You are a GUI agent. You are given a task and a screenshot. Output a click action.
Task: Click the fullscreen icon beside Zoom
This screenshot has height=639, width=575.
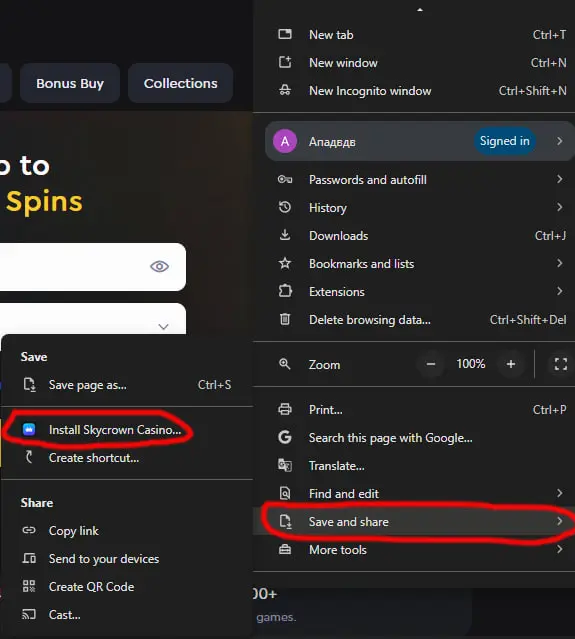click(561, 364)
